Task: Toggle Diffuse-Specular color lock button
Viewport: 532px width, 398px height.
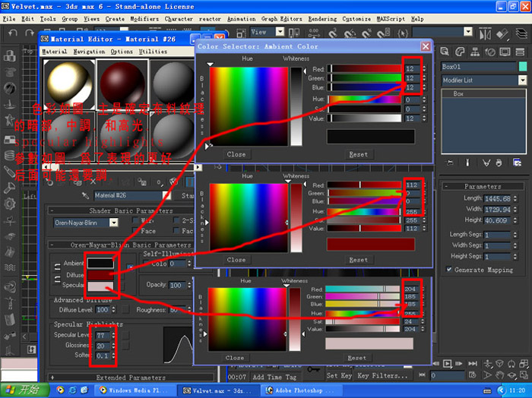Action: (x=57, y=280)
